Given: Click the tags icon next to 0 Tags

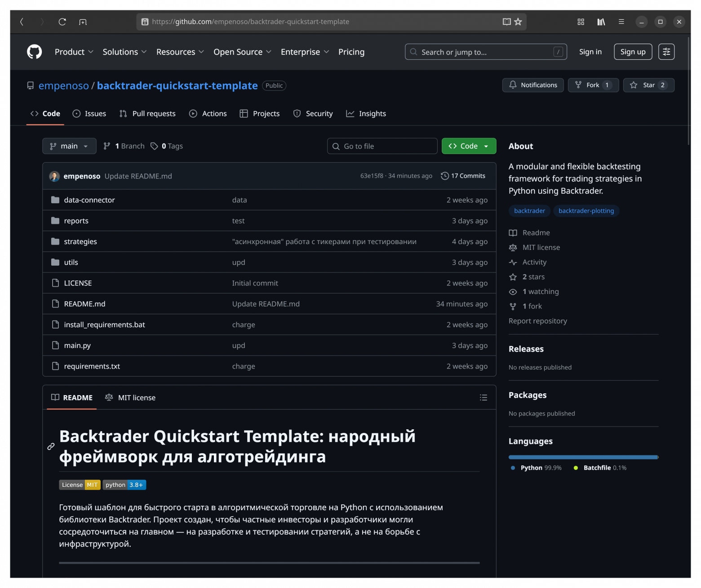Looking at the screenshot, I should 154,146.
